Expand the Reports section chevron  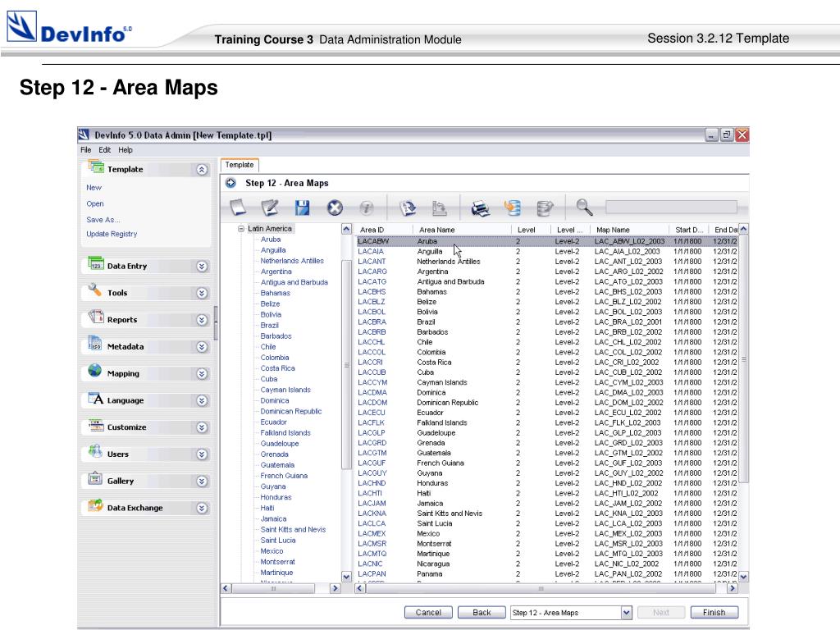202,320
